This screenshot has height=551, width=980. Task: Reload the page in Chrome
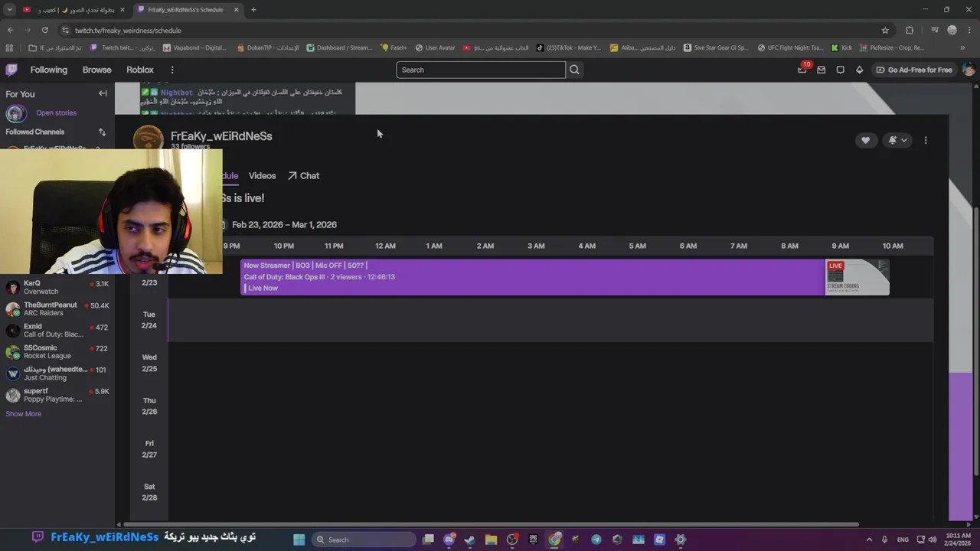tap(45, 31)
